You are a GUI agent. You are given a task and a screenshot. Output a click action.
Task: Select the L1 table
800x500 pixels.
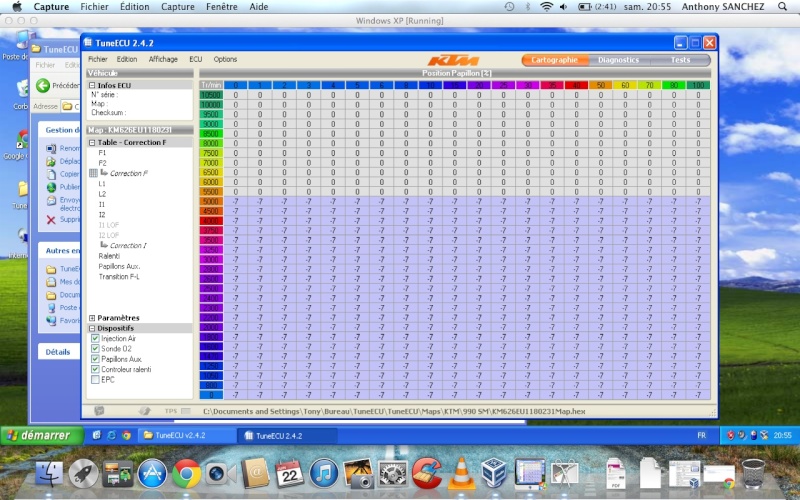pos(102,184)
